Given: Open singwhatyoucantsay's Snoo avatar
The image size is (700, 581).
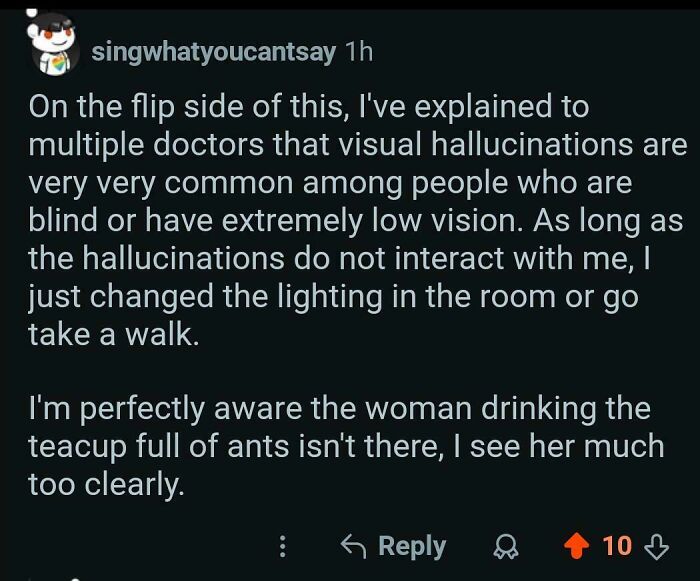Looking at the screenshot, I should pyautogui.click(x=55, y=45).
